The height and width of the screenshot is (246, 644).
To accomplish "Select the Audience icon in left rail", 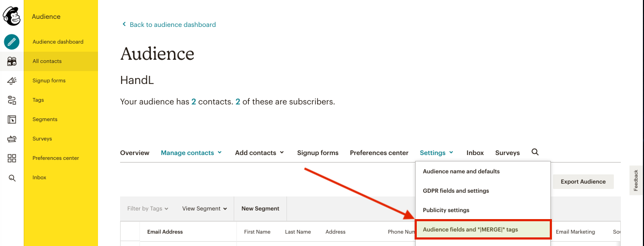I will 12,61.
